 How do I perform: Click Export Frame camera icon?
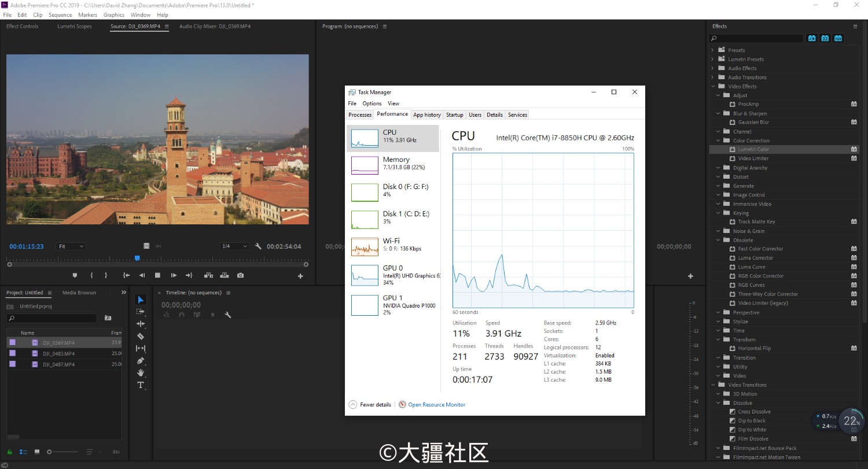tap(240, 275)
